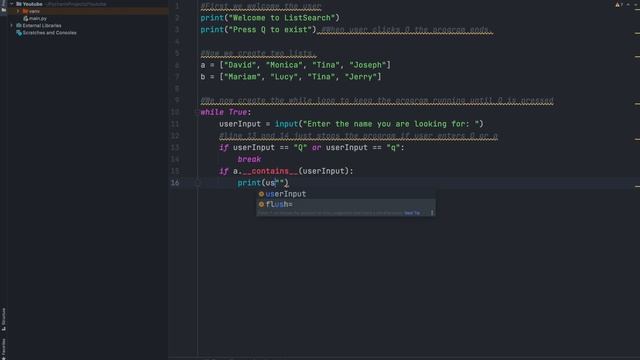Click the Next Tip link in completion popup
This screenshot has height=360, width=640.
[x=412, y=213]
